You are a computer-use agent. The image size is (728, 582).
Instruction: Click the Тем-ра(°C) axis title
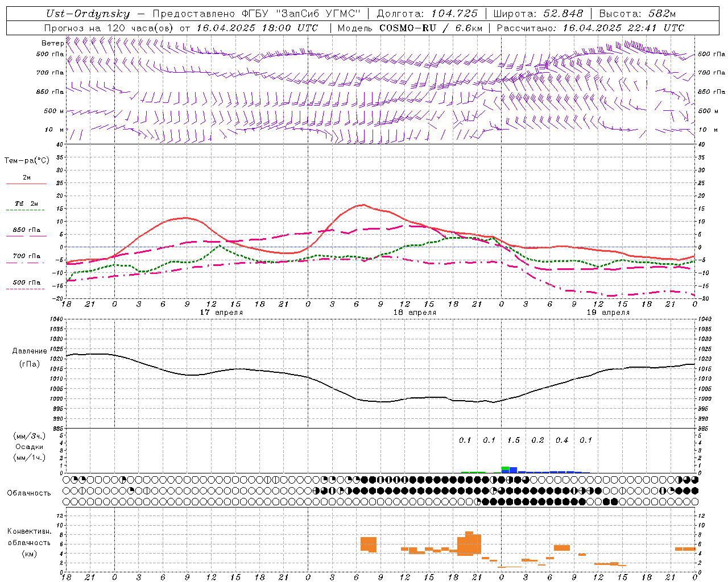click(27, 161)
